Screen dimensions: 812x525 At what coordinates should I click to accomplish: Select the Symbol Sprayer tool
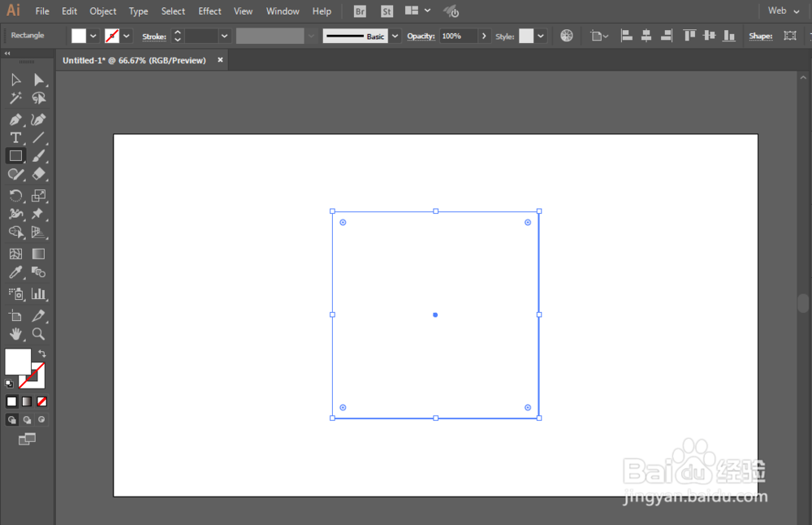(x=15, y=294)
